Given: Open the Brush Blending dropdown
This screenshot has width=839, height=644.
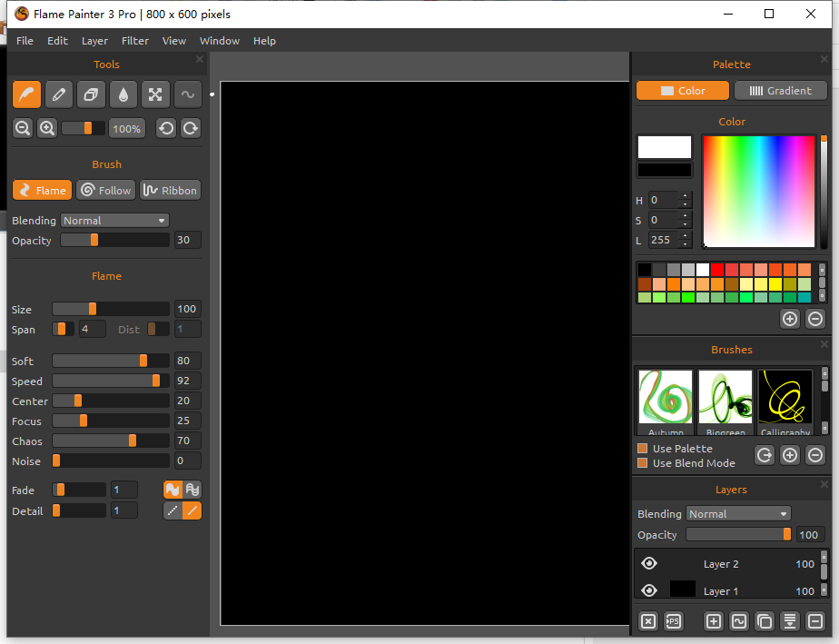Looking at the screenshot, I should [x=114, y=221].
